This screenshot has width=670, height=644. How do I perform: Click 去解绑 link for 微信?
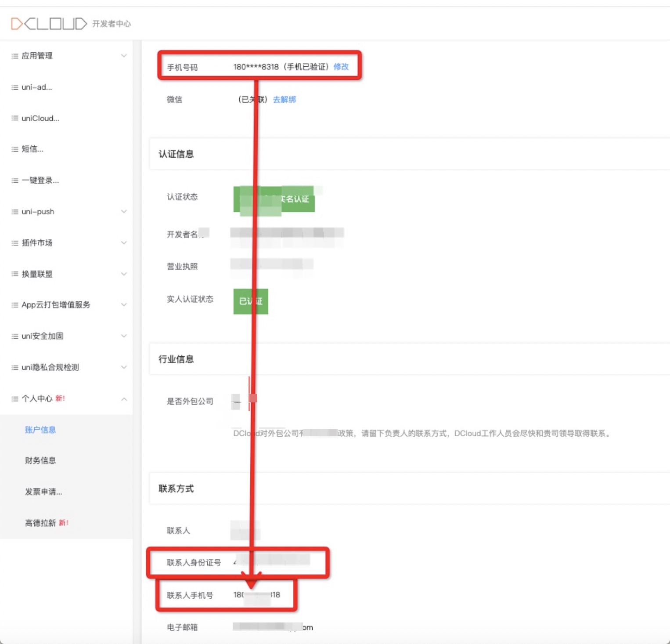285,100
